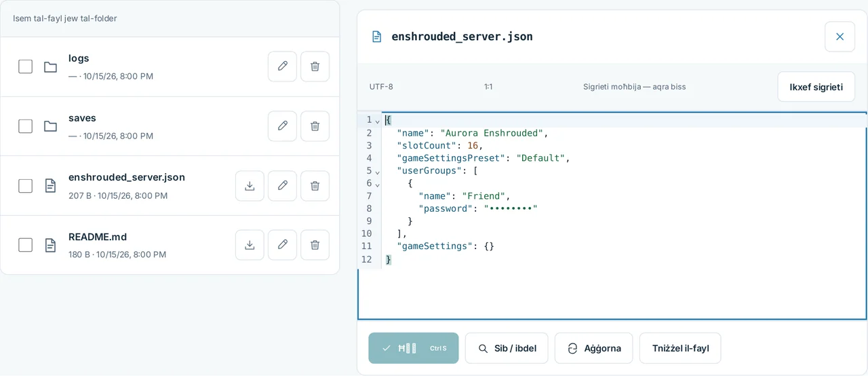This screenshot has width=868, height=376.
Task: Check the enshrouded_server.json checkbox
Action: 25,186
